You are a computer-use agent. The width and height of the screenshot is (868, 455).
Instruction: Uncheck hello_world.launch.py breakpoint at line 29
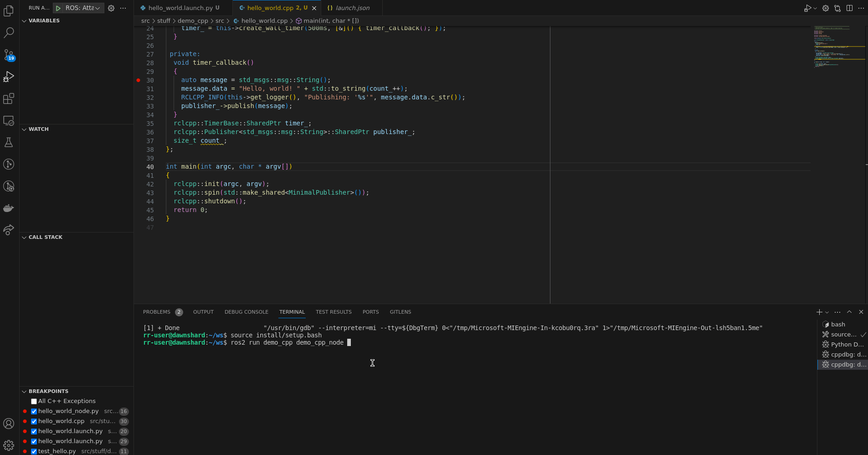pos(34,441)
